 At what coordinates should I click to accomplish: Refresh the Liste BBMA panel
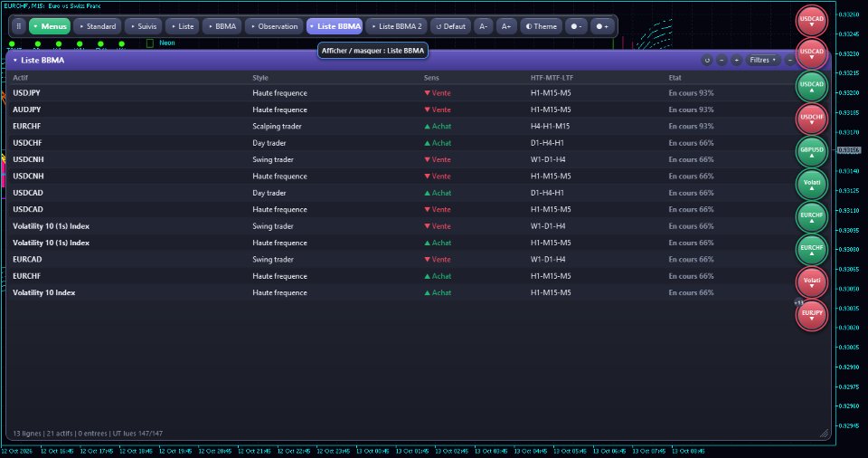[707, 60]
